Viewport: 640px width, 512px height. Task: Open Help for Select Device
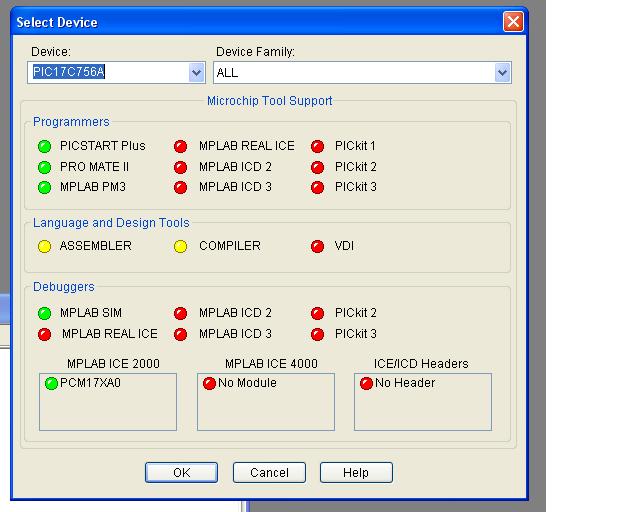[356, 472]
